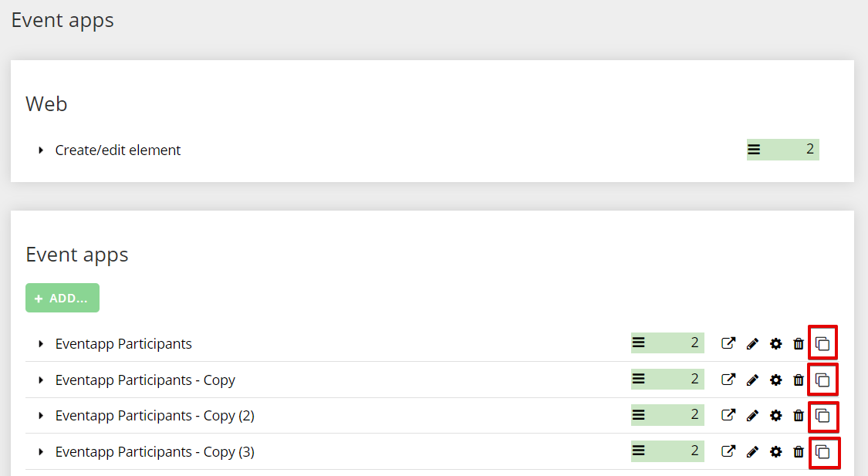Open Eventapp Participants - Copy (3) externally
The image size is (868, 476).
pyautogui.click(x=728, y=451)
